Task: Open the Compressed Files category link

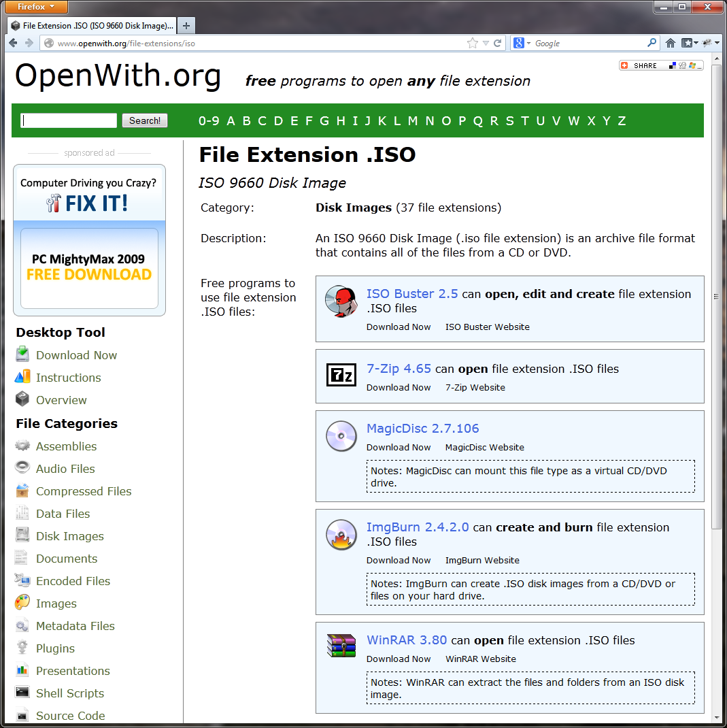Action: pos(84,491)
